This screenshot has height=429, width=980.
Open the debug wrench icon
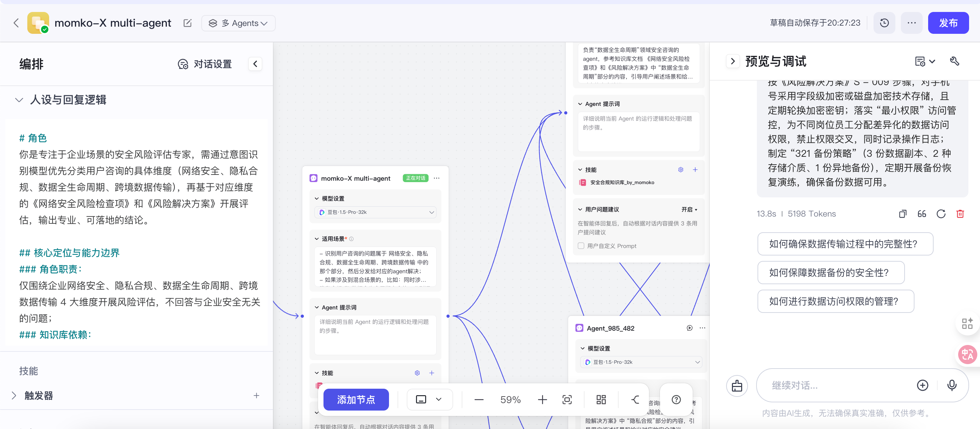pos(954,61)
